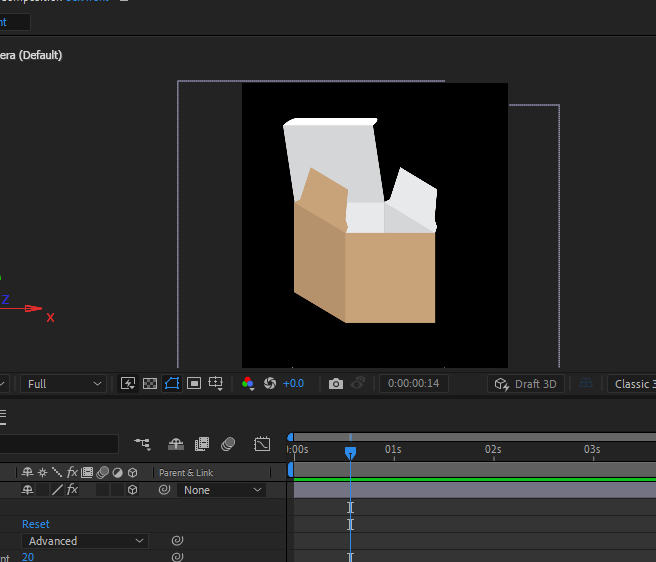Open the Show Channel color management menu

coord(248,383)
